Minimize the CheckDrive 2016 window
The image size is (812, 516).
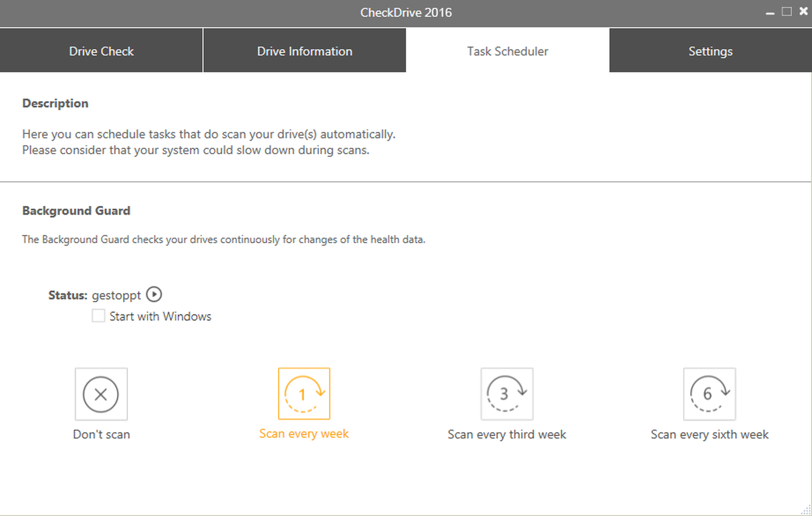pyautogui.click(x=770, y=12)
